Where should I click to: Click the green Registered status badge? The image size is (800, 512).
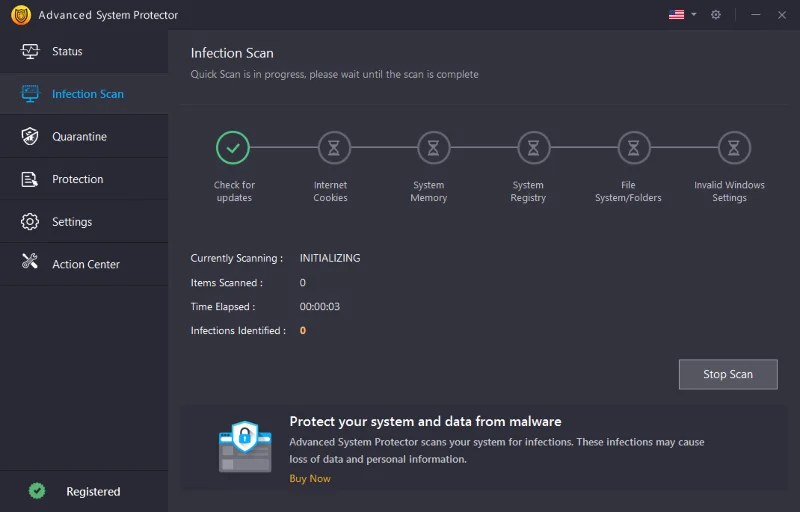coord(37,491)
